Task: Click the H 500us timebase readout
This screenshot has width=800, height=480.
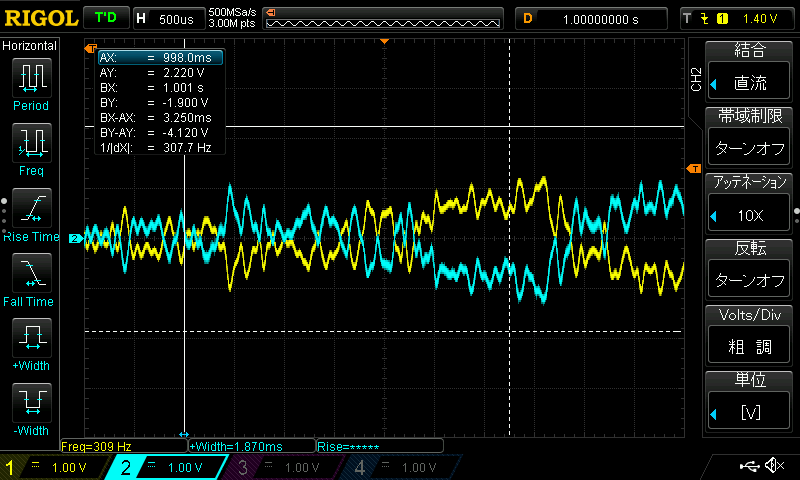Action: click(x=169, y=19)
